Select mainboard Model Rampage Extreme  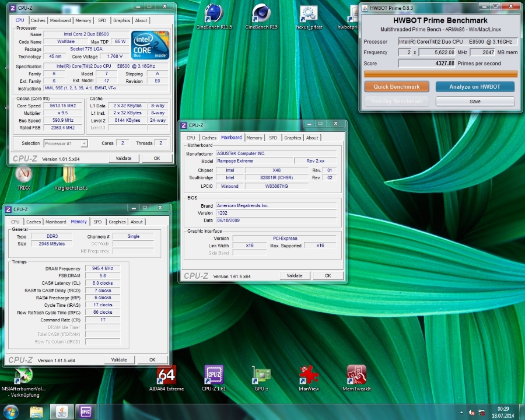click(254, 161)
